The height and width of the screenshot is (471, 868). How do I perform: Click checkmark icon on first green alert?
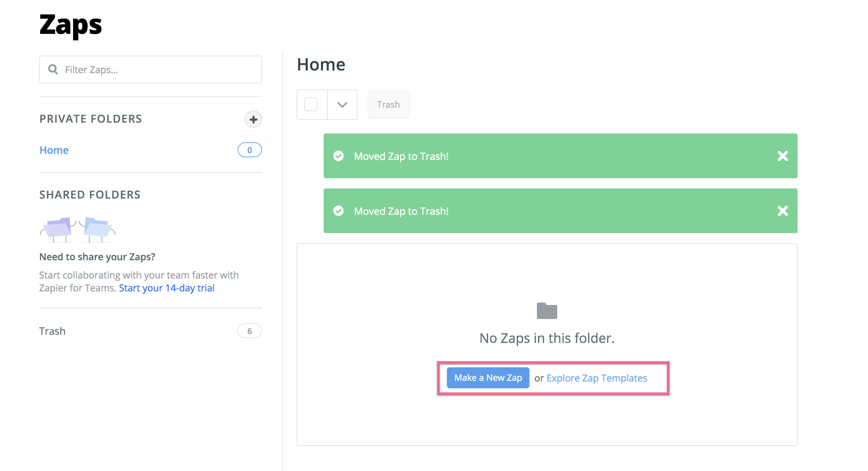pyautogui.click(x=338, y=156)
